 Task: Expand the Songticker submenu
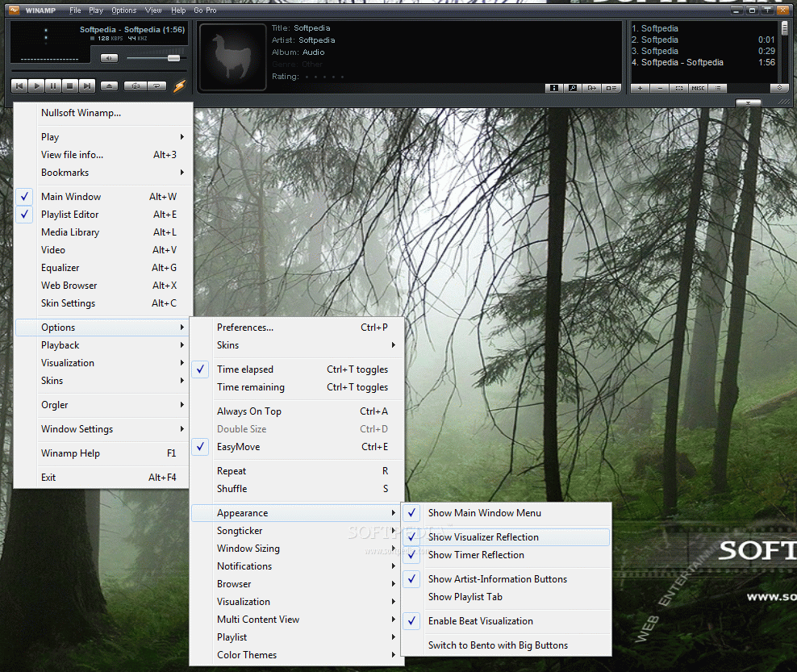tap(297, 531)
